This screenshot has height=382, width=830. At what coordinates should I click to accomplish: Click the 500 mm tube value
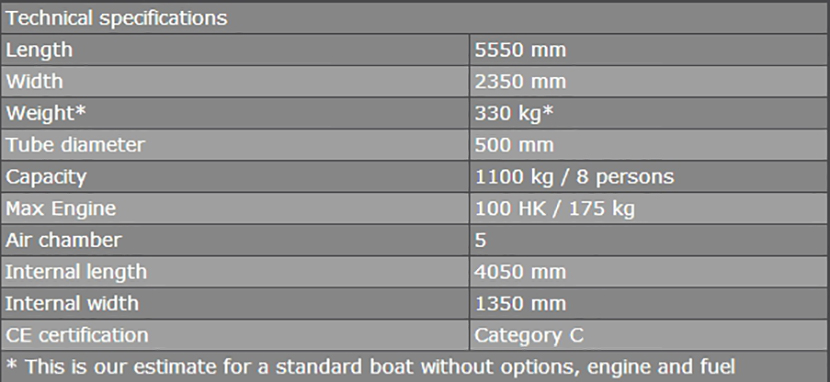(x=514, y=145)
